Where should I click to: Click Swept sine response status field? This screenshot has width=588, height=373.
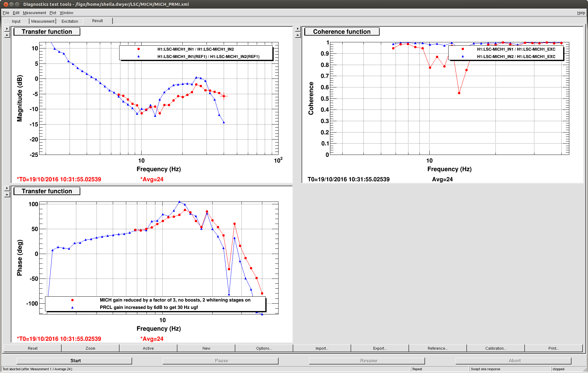coord(510,369)
